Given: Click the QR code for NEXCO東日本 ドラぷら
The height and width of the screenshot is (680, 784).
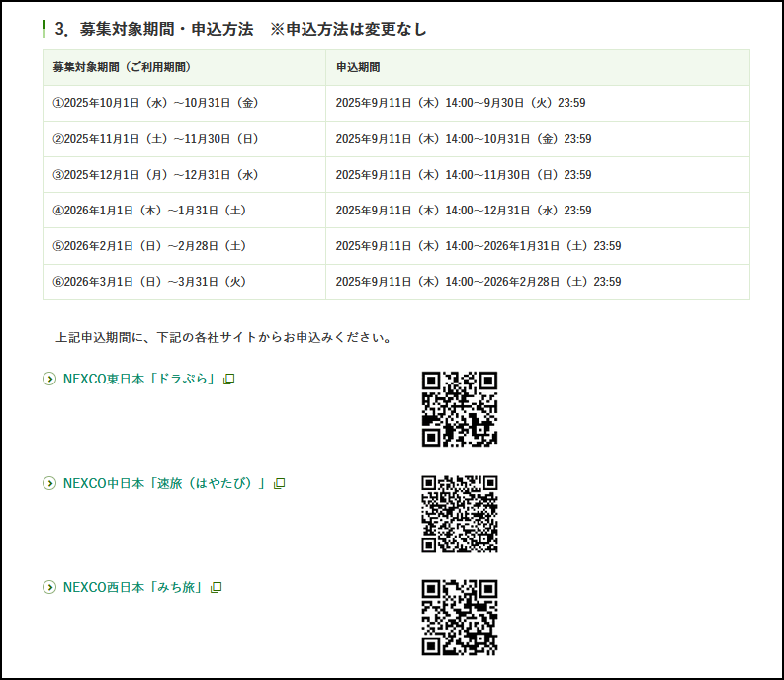Looking at the screenshot, I should (460, 409).
